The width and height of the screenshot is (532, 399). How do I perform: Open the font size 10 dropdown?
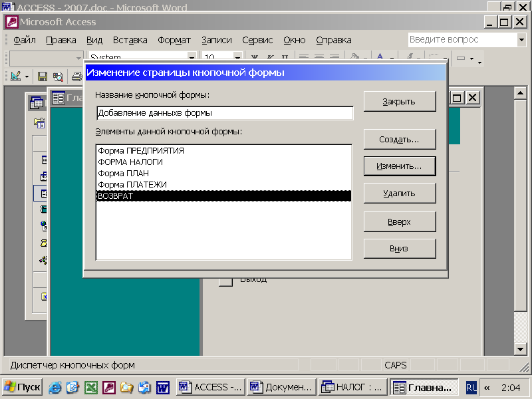click(238, 57)
